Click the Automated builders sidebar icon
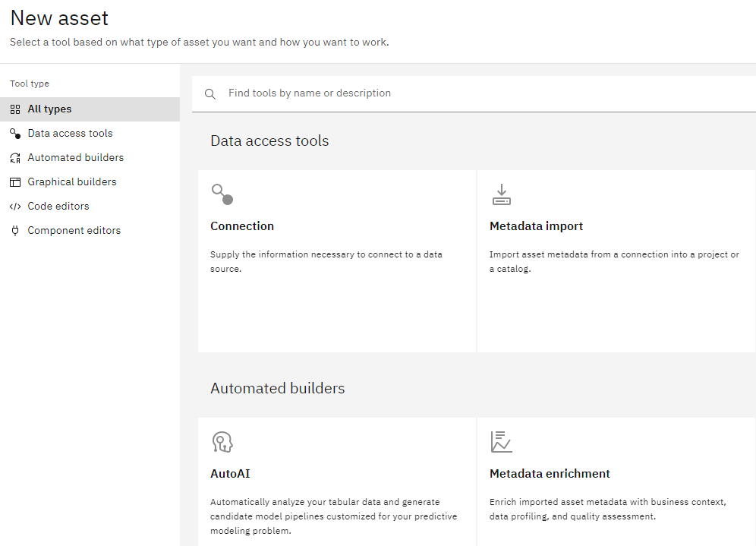Image resolution: width=756 pixels, height=546 pixels. pos(14,158)
